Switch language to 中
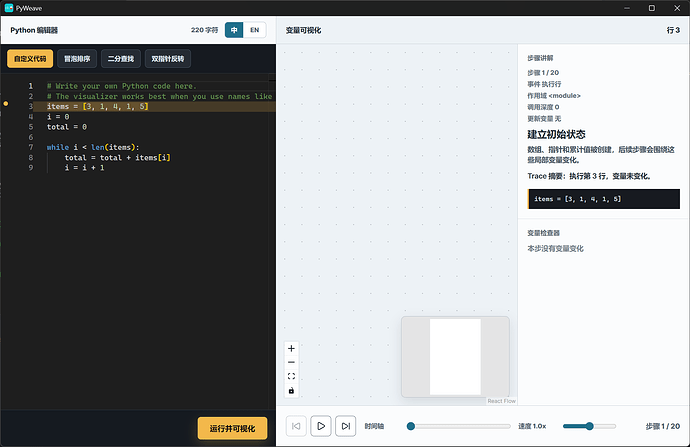690x447 pixels. point(234,30)
